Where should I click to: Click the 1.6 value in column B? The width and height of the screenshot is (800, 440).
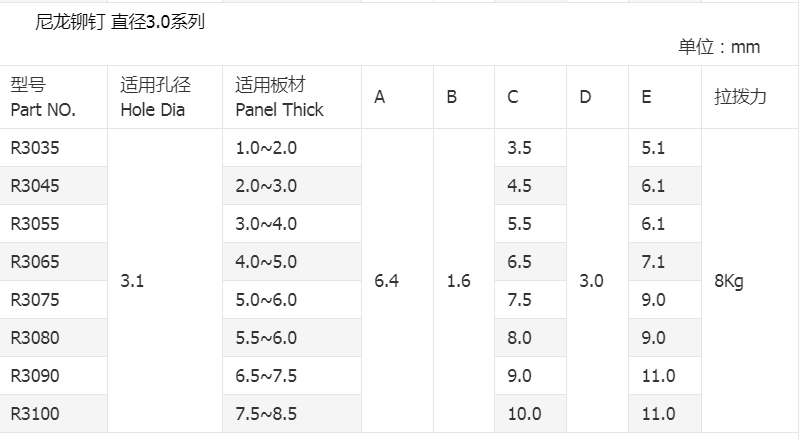point(459,281)
